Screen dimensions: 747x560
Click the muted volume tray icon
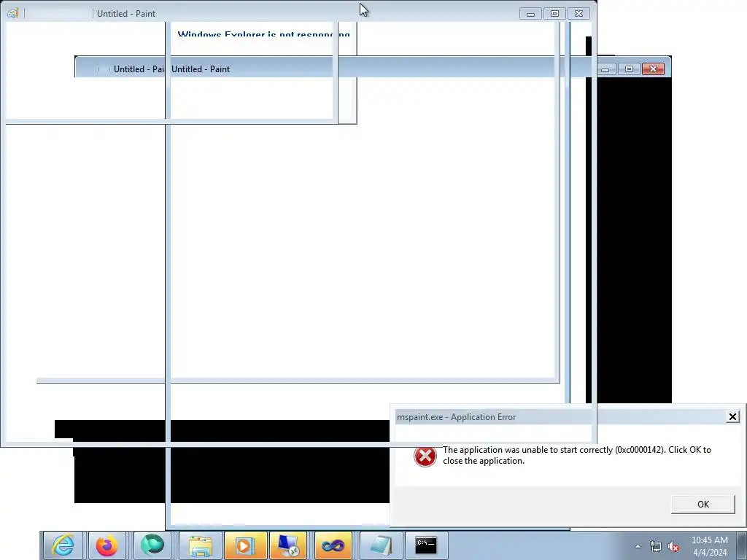click(673, 546)
